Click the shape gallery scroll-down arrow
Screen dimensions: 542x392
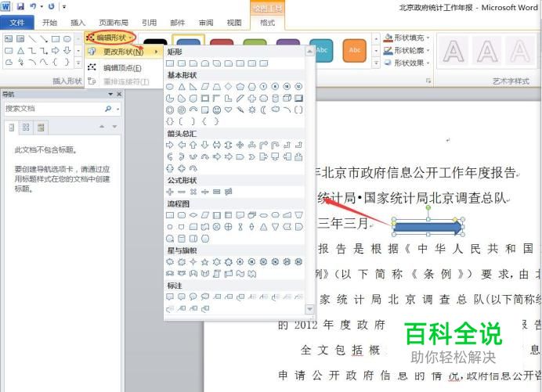coord(78,51)
